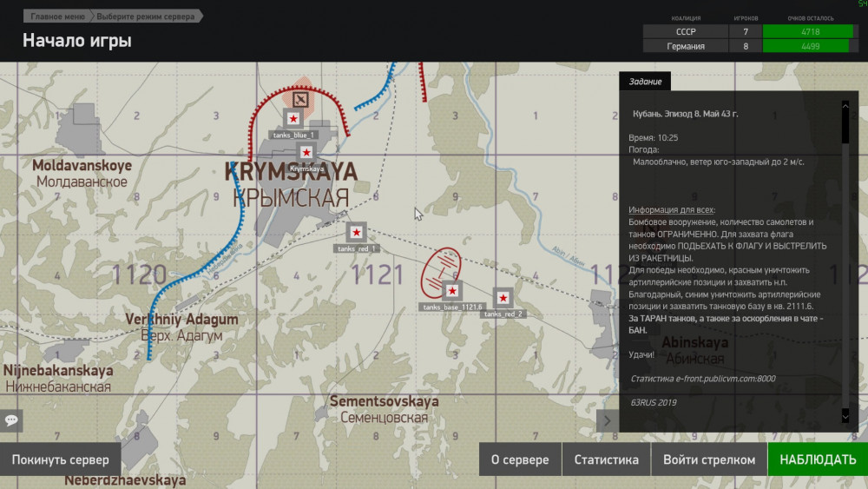This screenshot has width=868, height=489.
Task: Select the tanks_blue_1 spawn point icon
Action: [x=293, y=118]
